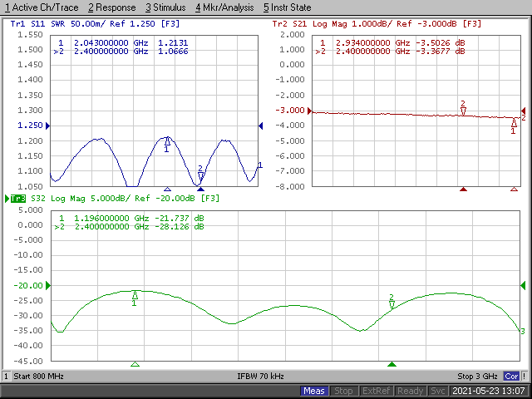Click the Tr3 right-side reference position arrow
532x399 pixels.
click(523, 286)
